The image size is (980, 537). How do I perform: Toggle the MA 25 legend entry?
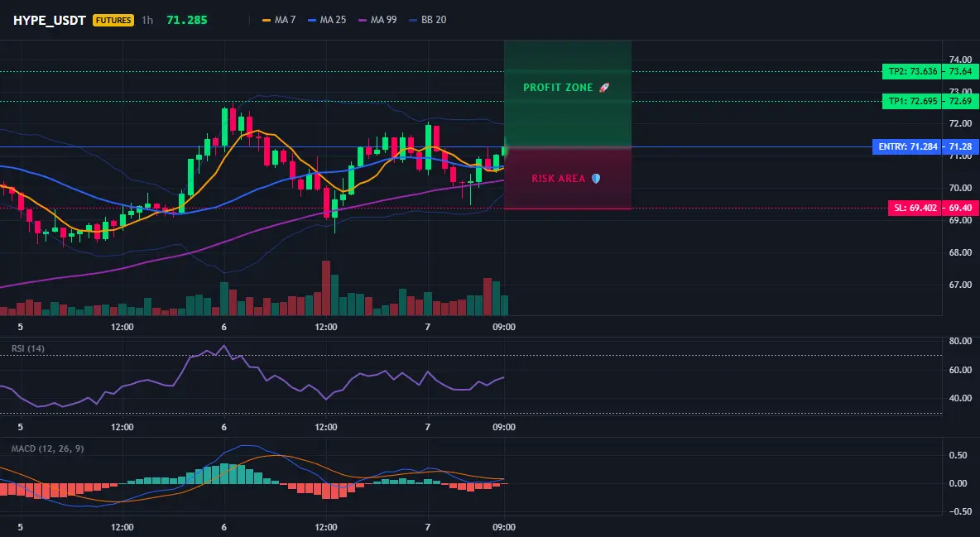pos(327,20)
